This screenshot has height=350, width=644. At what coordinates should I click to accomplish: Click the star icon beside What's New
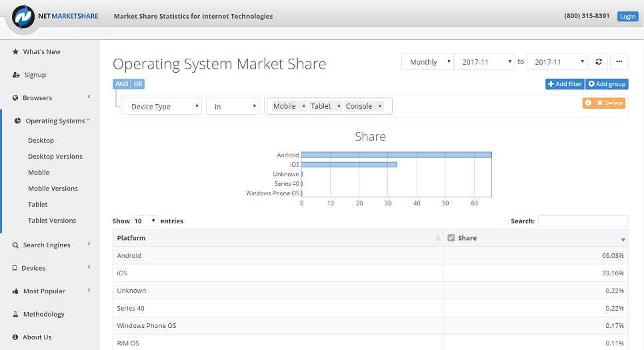(x=15, y=52)
